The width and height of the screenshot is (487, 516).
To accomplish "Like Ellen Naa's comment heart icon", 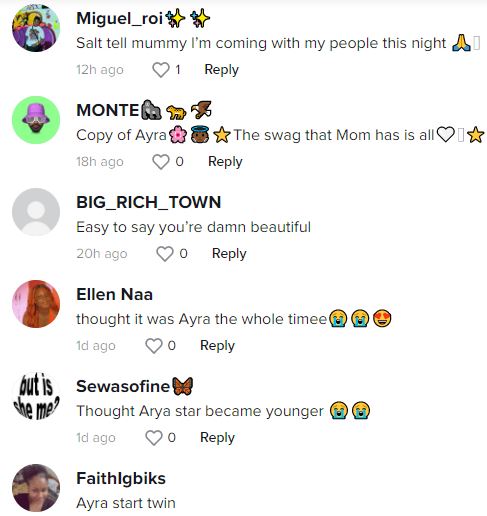I will click(154, 346).
